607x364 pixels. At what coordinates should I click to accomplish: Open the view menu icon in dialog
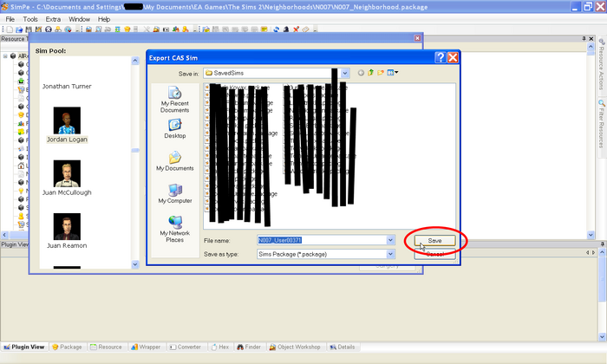coord(392,72)
